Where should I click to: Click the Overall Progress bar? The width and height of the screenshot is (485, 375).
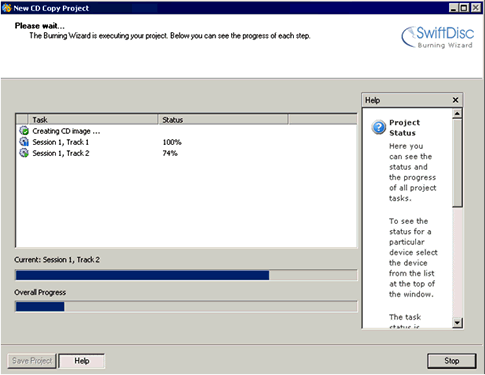click(x=186, y=306)
